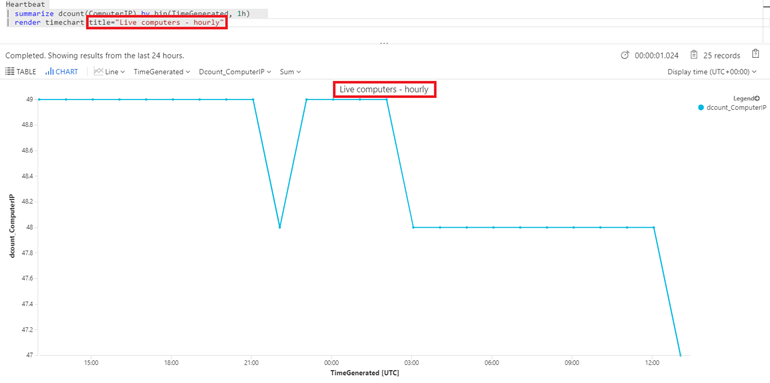Click the 48 y-axis label
Screen dimensions: 770x383
click(x=30, y=227)
